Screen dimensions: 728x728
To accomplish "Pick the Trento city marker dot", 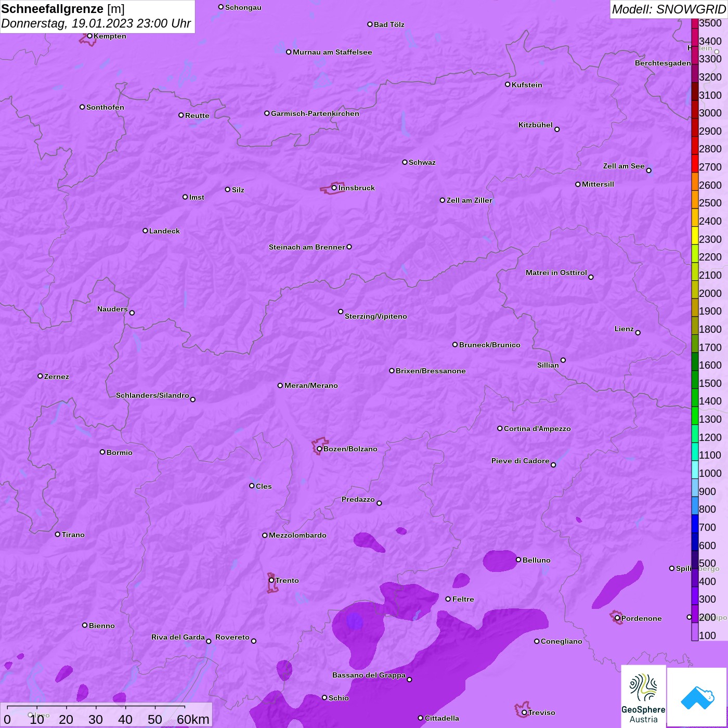I will (271, 580).
